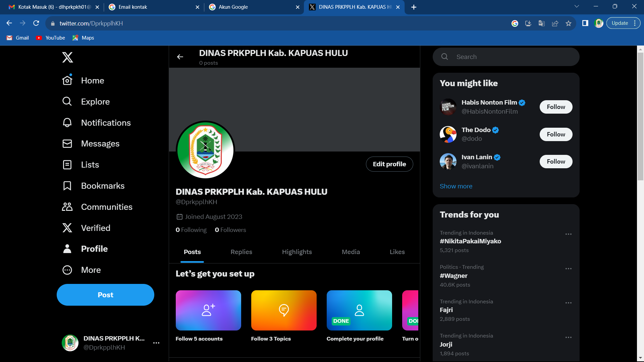This screenshot has width=644, height=362.
Task: Click the back arrow in the profile header
Action: (x=180, y=57)
